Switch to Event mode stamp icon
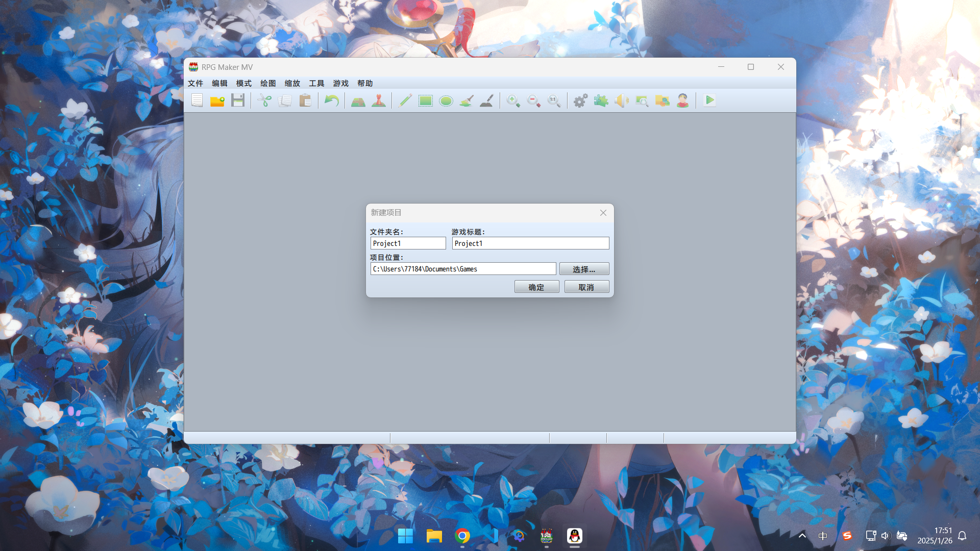This screenshot has height=551, width=980. (379, 101)
